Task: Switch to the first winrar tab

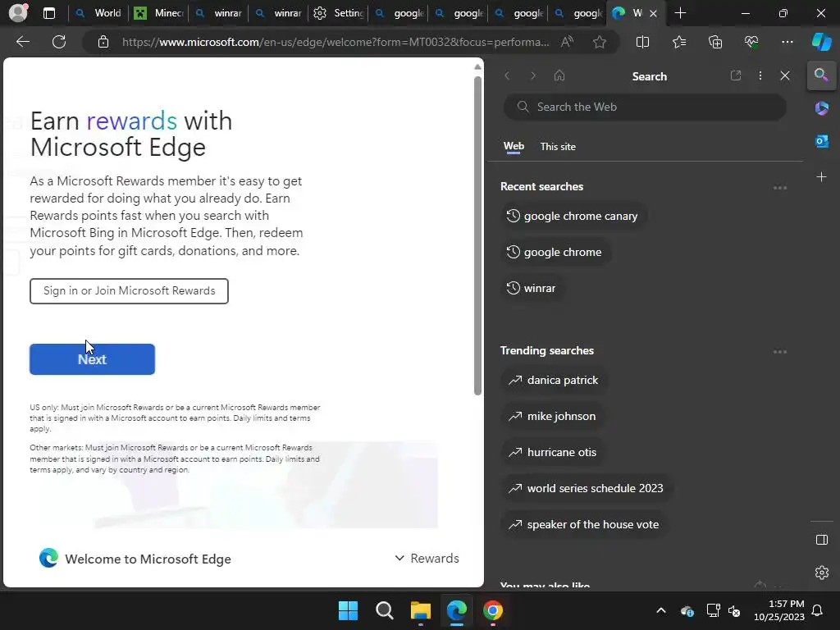Action: point(218,13)
